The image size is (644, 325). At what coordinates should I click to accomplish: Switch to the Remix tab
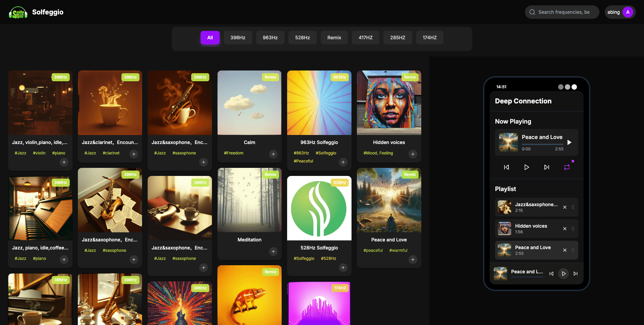pos(334,38)
